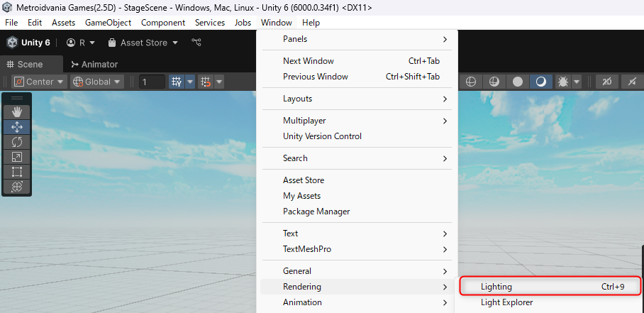644x313 pixels.
Task: Select the Rect tool
Action: pos(17,172)
